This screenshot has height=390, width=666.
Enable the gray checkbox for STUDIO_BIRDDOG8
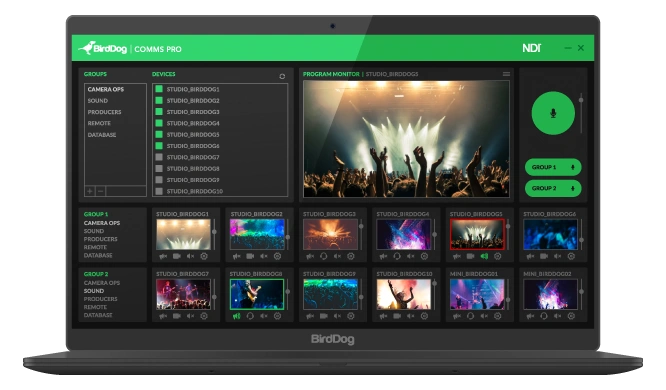[x=159, y=168]
